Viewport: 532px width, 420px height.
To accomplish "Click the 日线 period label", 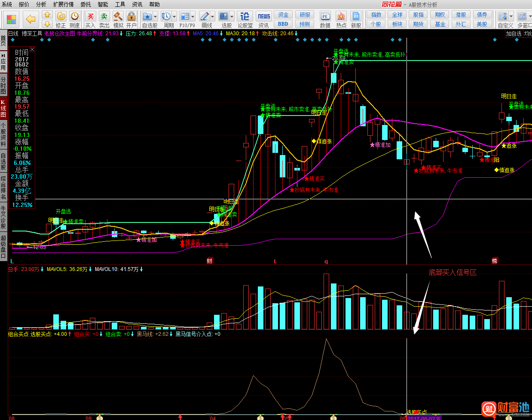I will [13, 33].
